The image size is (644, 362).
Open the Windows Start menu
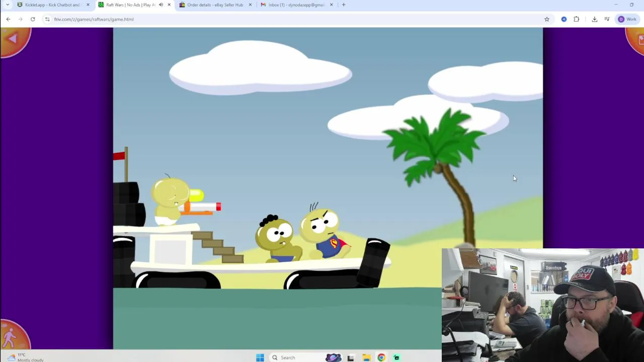pyautogui.click(x=260, y=357)
